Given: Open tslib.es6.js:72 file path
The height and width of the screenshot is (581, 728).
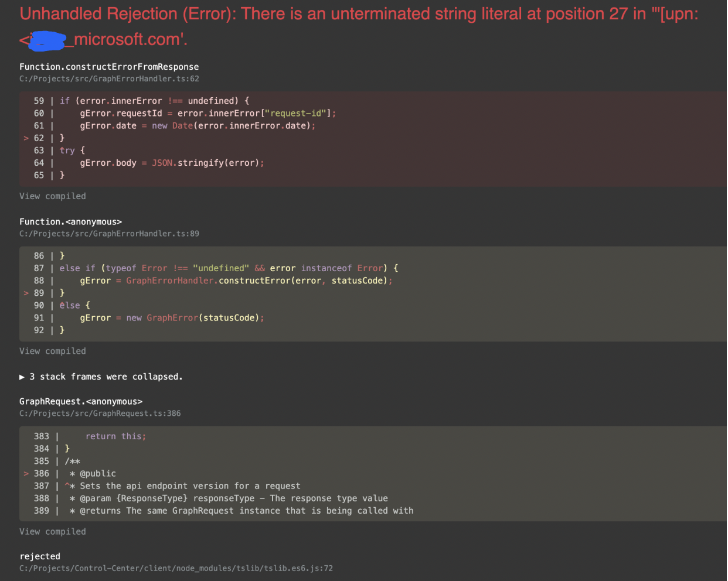Looking at the screenshot, I should (176, 568).
